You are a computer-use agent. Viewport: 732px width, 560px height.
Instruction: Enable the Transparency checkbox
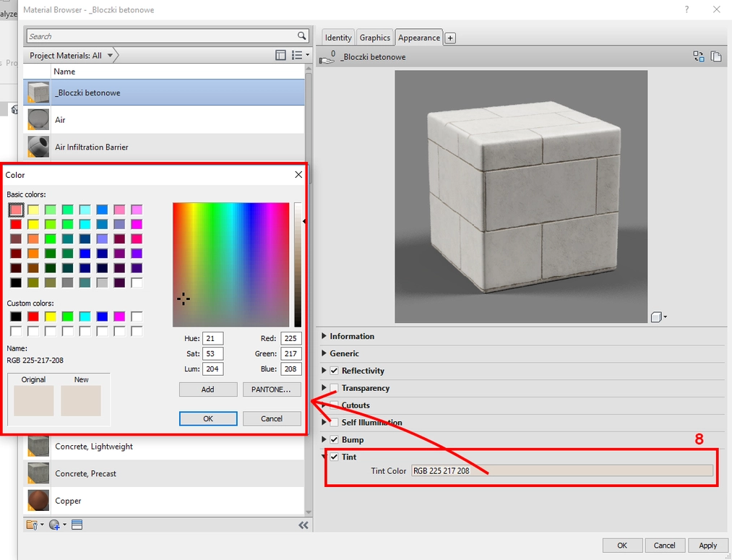(x=334, y=388)
